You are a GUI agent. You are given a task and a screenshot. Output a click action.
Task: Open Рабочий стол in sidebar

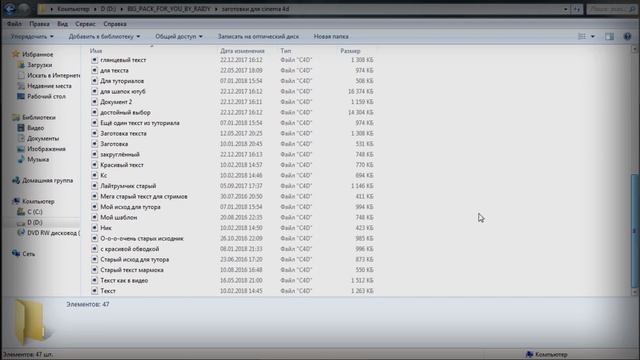pyautogui.click(x=42, y=97)
